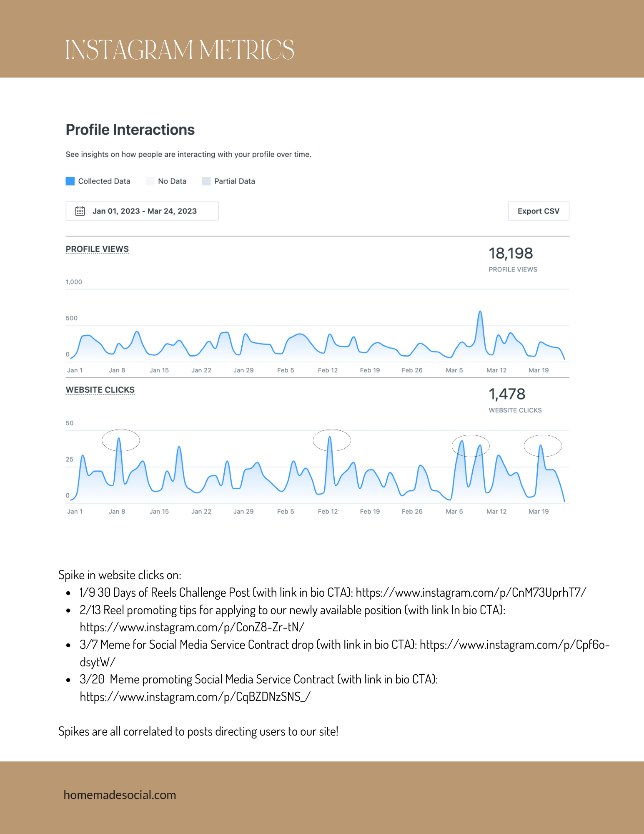Click the WEBSITE CLICKS heading link
This screenshot has height=834, width=644.
pos(100,390)
